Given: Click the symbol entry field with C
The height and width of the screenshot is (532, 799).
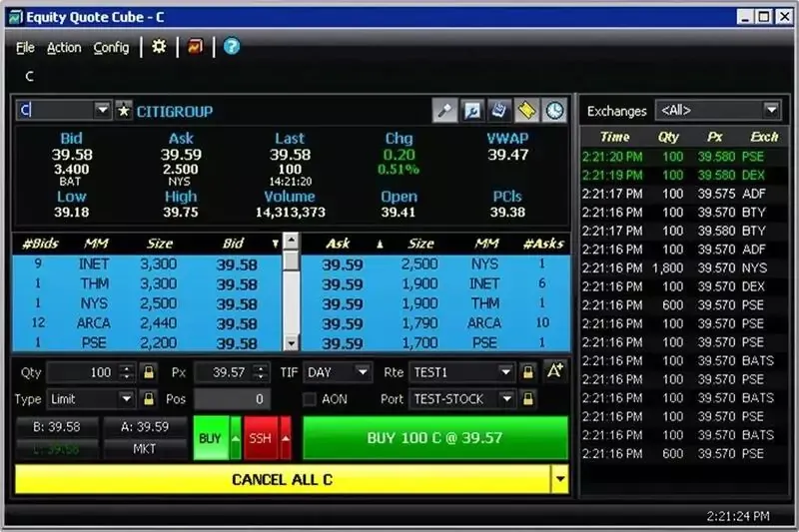Looking at the screenshot, I should pyautogui.click(x=56, y=110).
